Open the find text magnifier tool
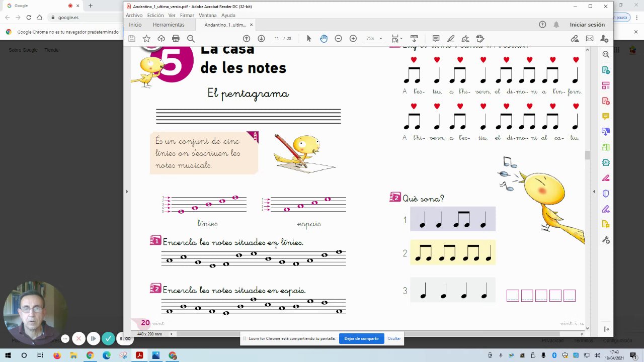Viewport: 644px width, 362px height. coord(191,39)
